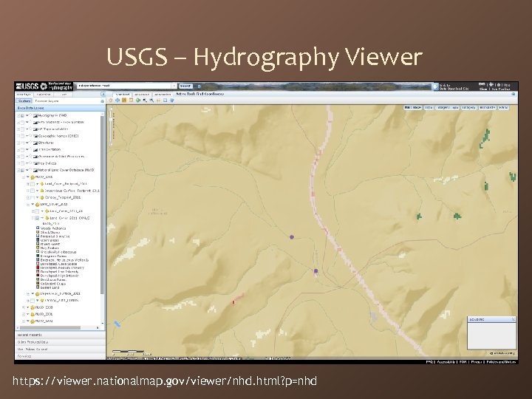Switch basemap to Topo

point(429,108)
